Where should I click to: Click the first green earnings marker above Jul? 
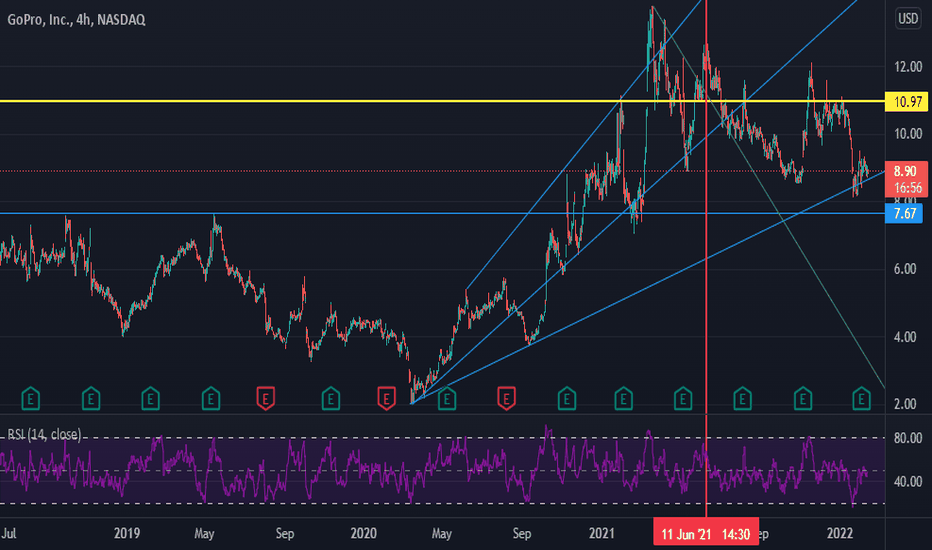coord(30,398)
